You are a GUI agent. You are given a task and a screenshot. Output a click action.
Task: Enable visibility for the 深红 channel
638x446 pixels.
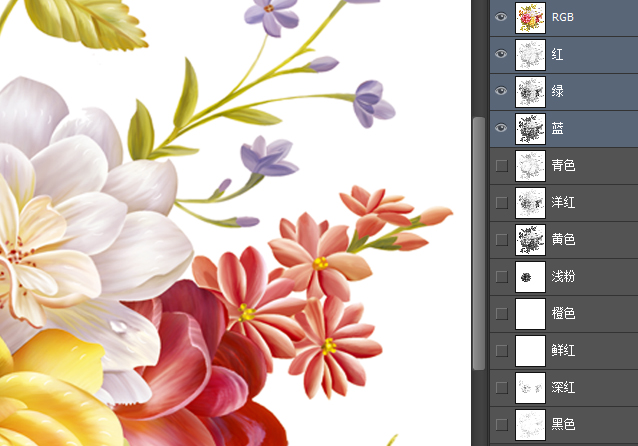(x=502, y=388)
